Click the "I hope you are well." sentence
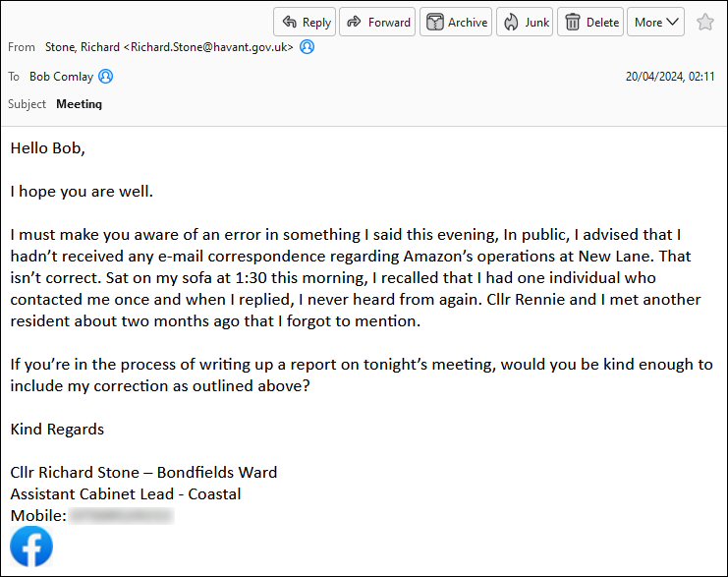Image resolution: width=728 pixels, height=577 pixels. (82, 192)
